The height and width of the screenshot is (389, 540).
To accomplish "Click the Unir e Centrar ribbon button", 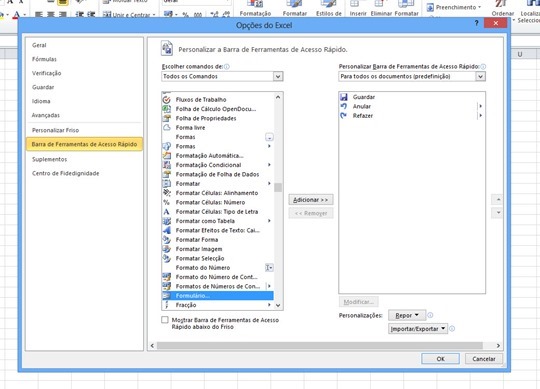I will (129, 15).
